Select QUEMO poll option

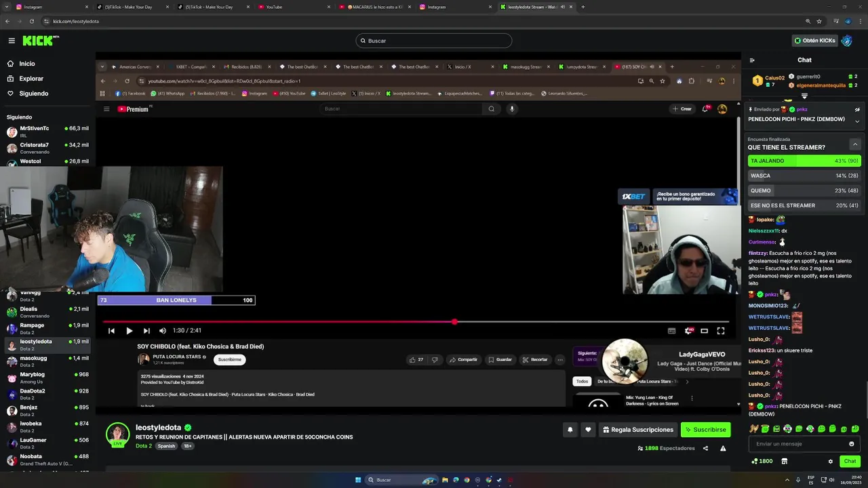(804, 190)
